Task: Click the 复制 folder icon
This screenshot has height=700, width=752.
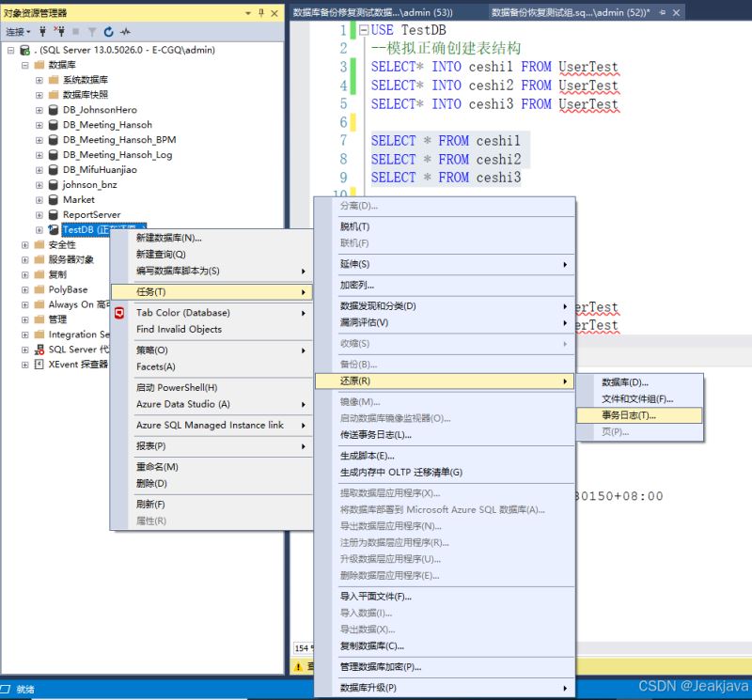Action: coord(39,274)
